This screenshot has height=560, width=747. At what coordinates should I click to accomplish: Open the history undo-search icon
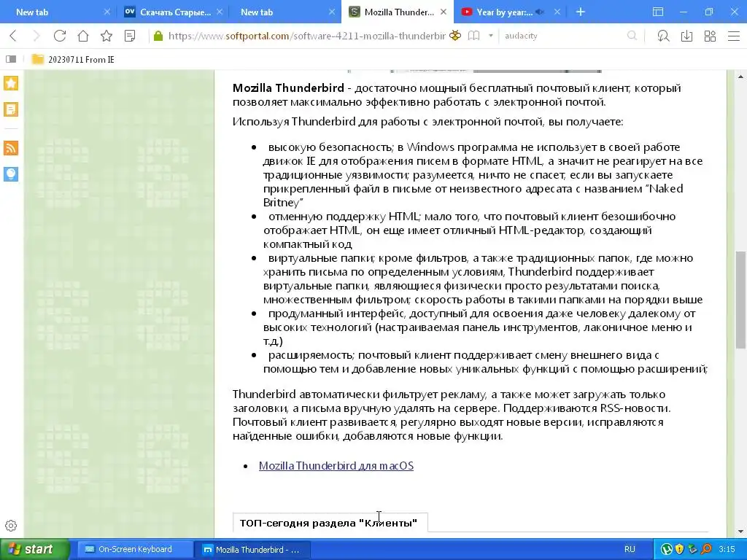point(663,36)
